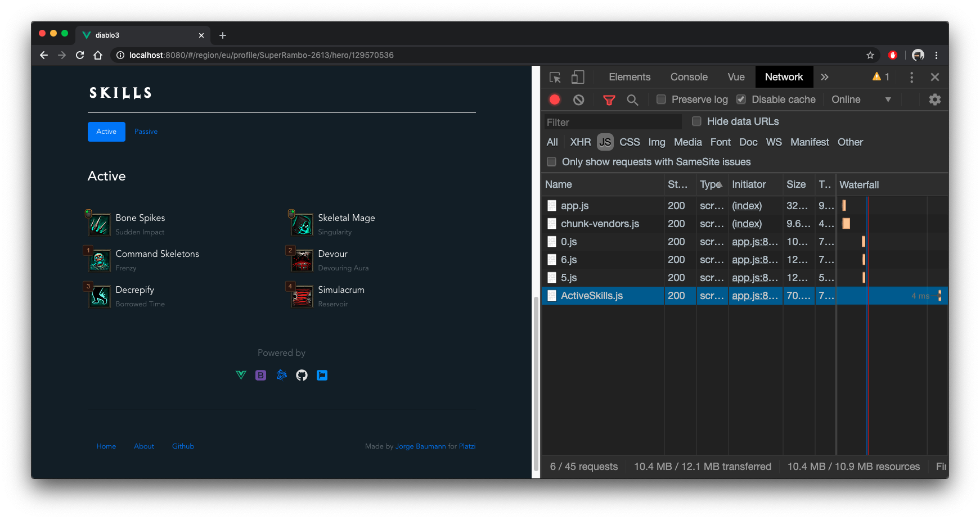Close the DevTools panel

pyautogui.click(x=934, y=77)
